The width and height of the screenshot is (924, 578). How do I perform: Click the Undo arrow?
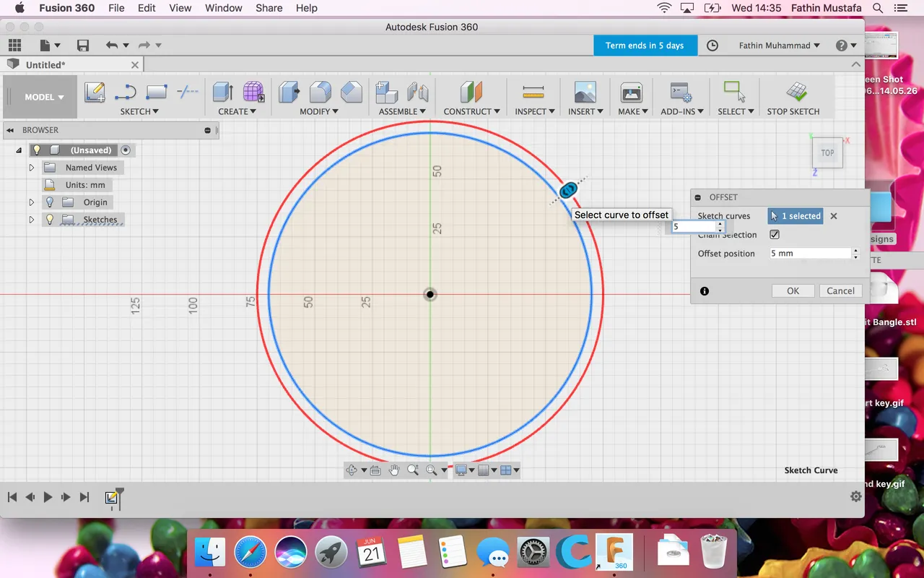click(x=111, y=45)
